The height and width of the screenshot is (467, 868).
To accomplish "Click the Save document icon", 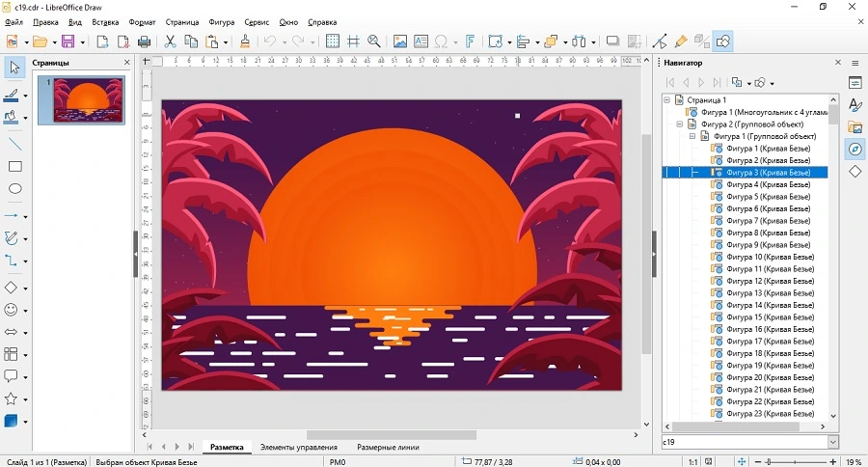I will click(x=68, y=41).
